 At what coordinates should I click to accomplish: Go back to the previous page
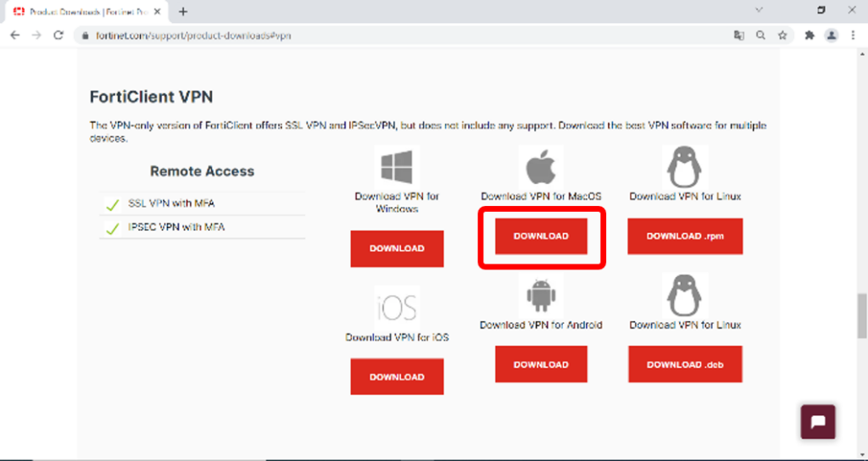[14, 36]
